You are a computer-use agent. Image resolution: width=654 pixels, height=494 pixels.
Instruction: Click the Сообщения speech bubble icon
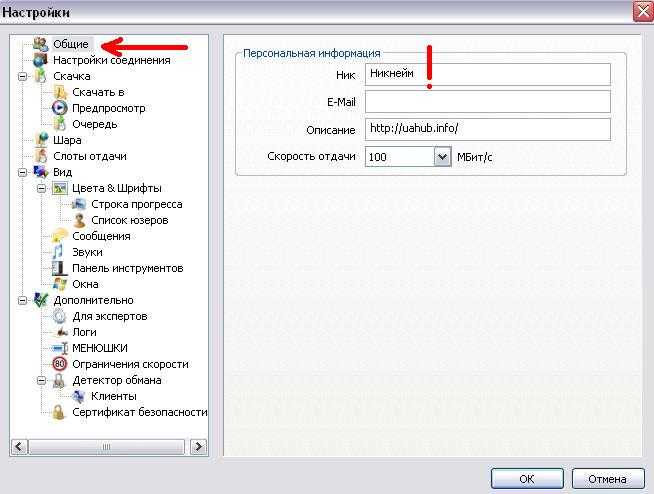click(x=60, y=236)
